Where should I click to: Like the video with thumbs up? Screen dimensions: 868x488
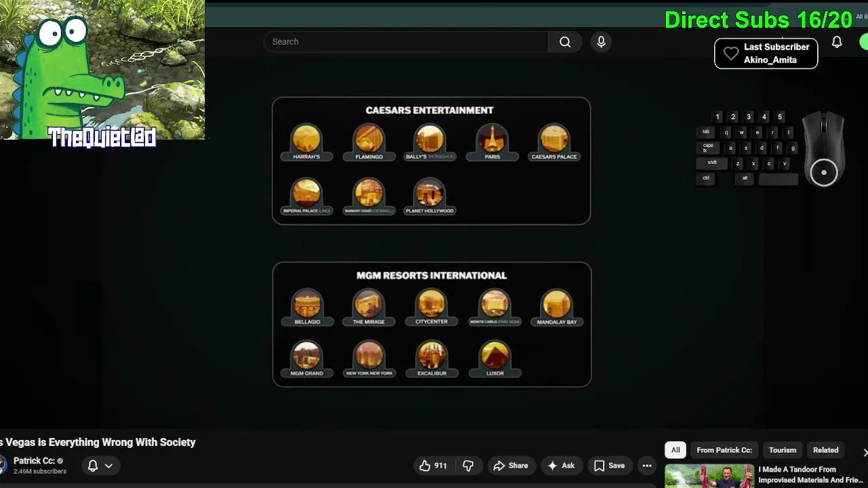(x=433, y=466)
